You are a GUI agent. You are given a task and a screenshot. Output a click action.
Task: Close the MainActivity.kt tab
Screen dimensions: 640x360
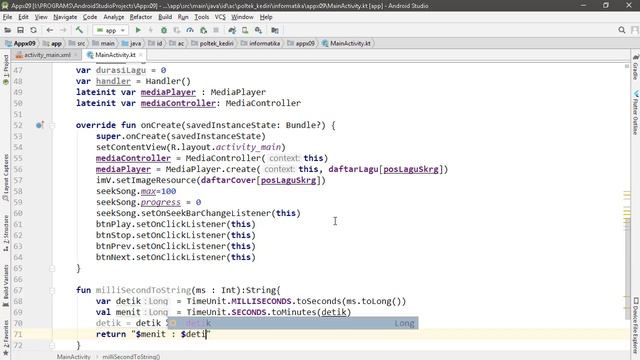pyautogui.click(x=141, y=55)
